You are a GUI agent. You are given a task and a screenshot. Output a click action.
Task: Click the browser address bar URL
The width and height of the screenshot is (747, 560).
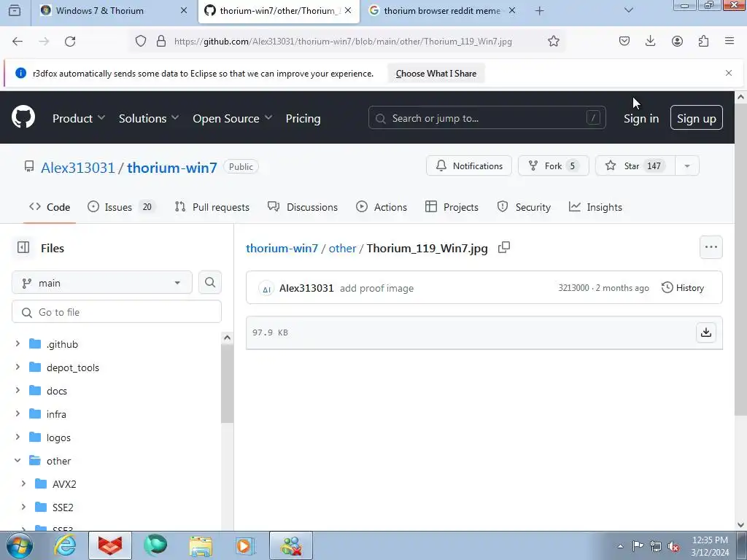343,42
